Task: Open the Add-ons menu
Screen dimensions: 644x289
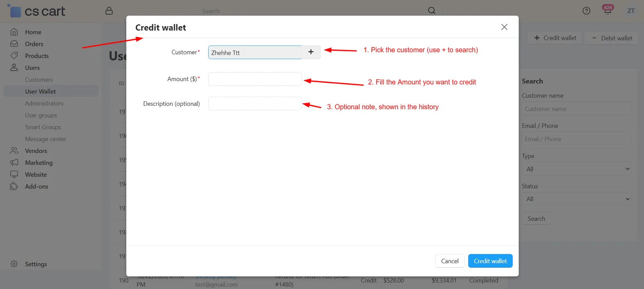Action: (36, 186)
